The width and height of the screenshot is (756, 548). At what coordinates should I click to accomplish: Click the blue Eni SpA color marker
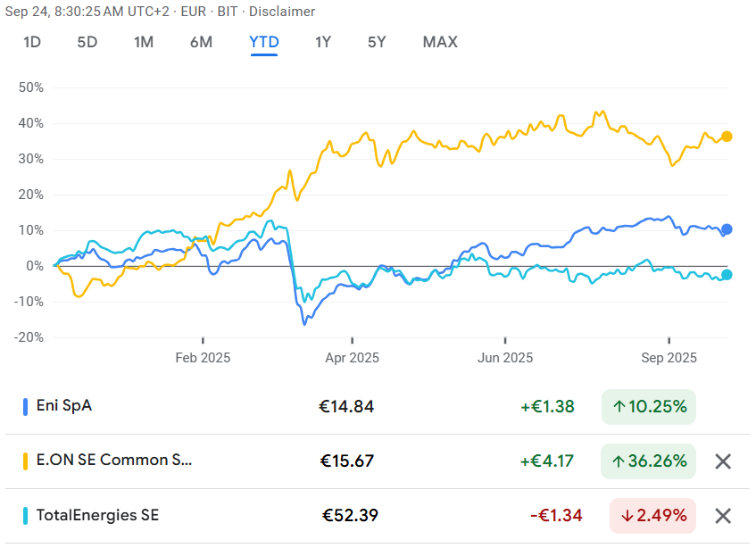point(25,406)
